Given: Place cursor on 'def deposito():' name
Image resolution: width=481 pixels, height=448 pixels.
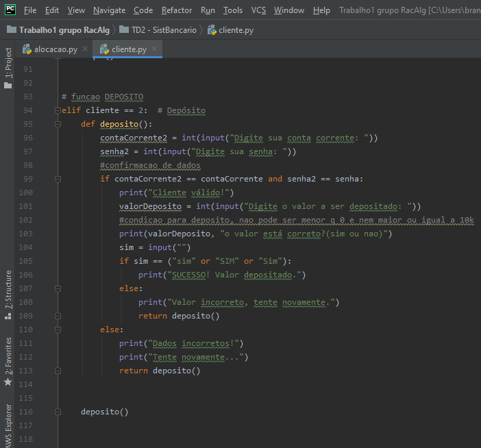Looking at the screenshot, I should tap(119, 124).
